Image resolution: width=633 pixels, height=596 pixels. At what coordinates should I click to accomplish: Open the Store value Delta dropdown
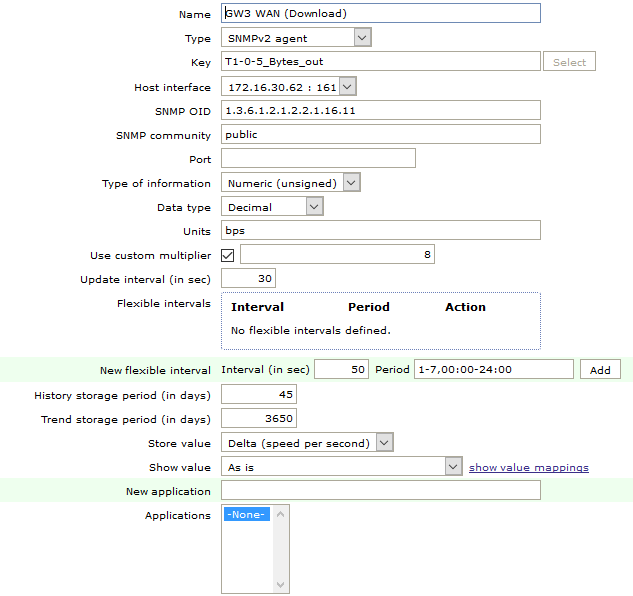(307, 443)
